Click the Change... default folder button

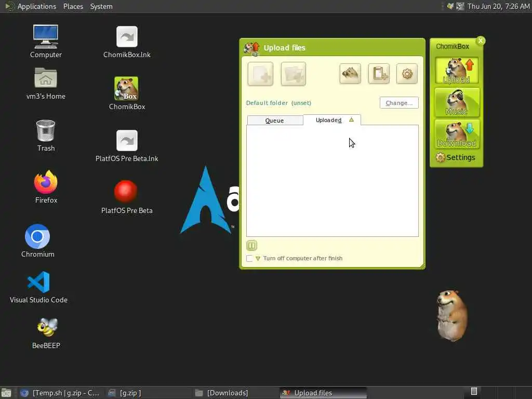(x=399, y=103)
